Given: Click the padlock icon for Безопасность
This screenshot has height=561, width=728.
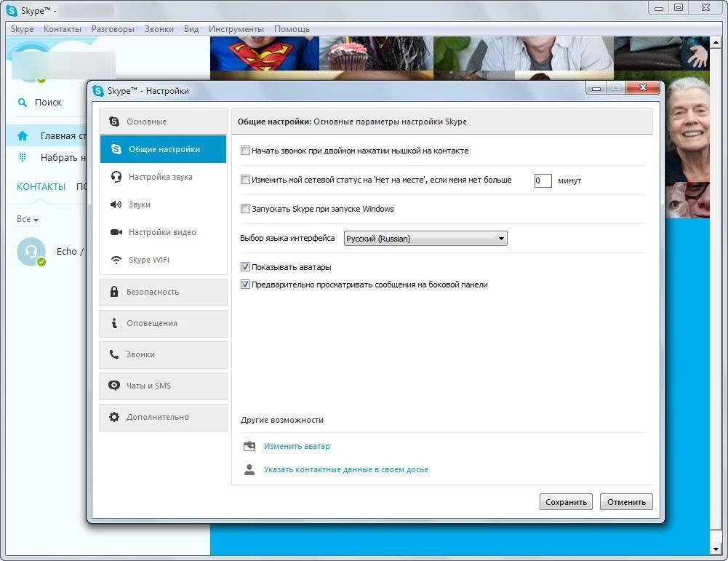Looking at the screenshot, I should point(113,292).
